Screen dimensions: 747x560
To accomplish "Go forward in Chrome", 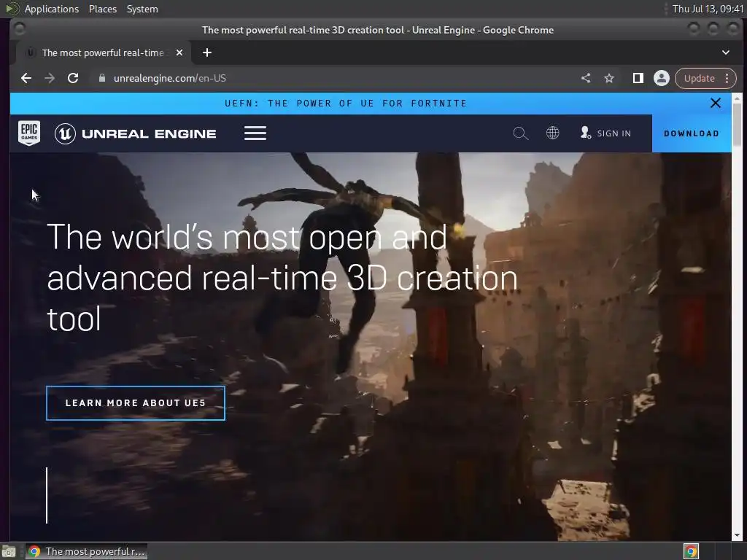I will click(50, 78).
